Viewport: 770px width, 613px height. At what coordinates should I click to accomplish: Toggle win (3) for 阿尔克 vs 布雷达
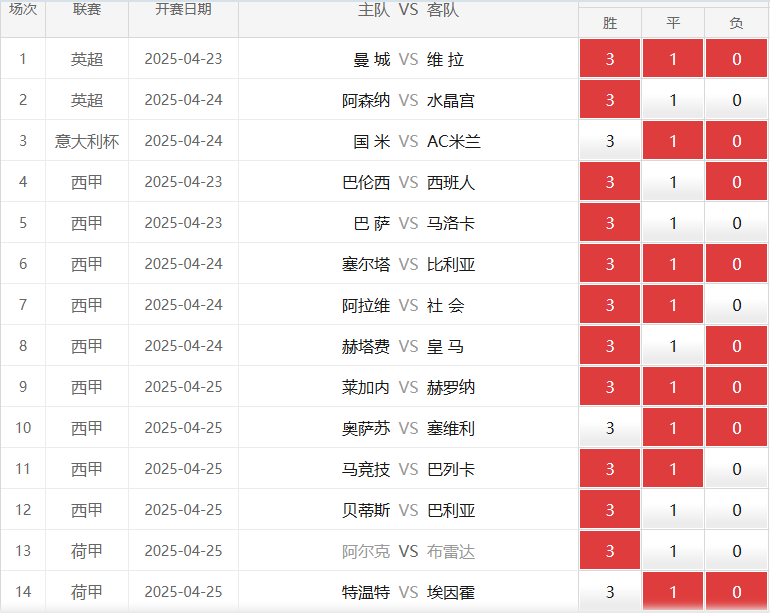point(609,551)
